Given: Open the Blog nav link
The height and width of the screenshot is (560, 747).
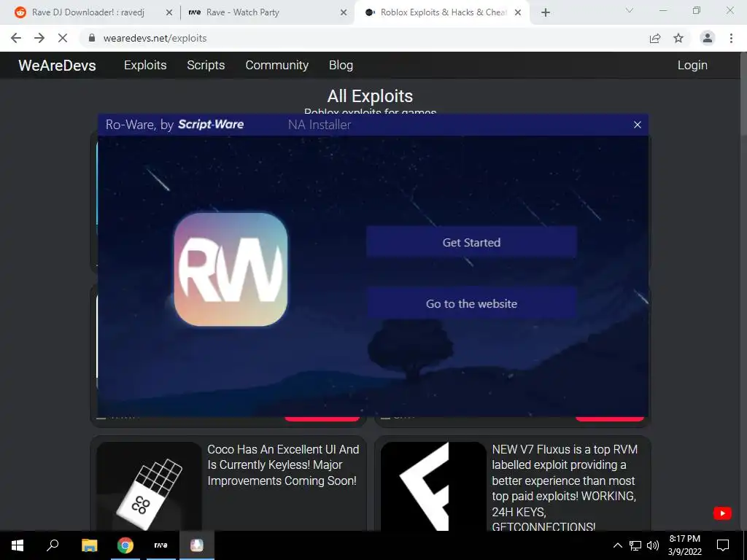Looking at the screenshot, I should pos(341,65).
